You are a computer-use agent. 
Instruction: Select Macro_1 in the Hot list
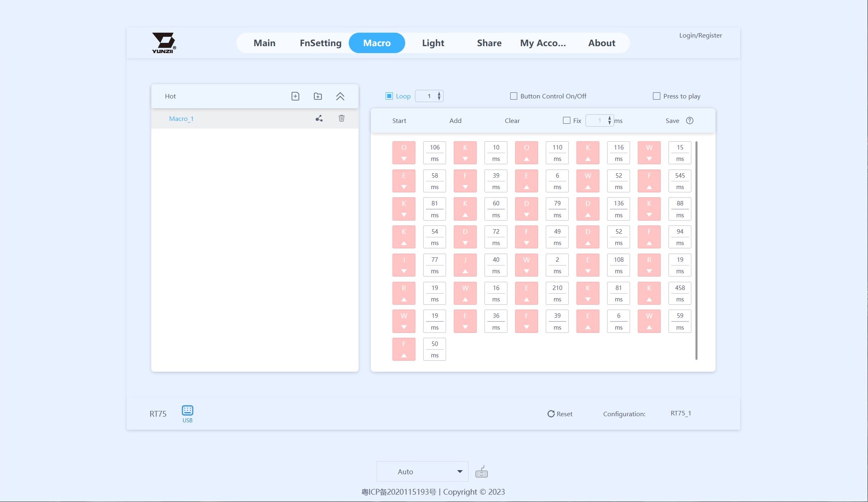click(255, 118)
